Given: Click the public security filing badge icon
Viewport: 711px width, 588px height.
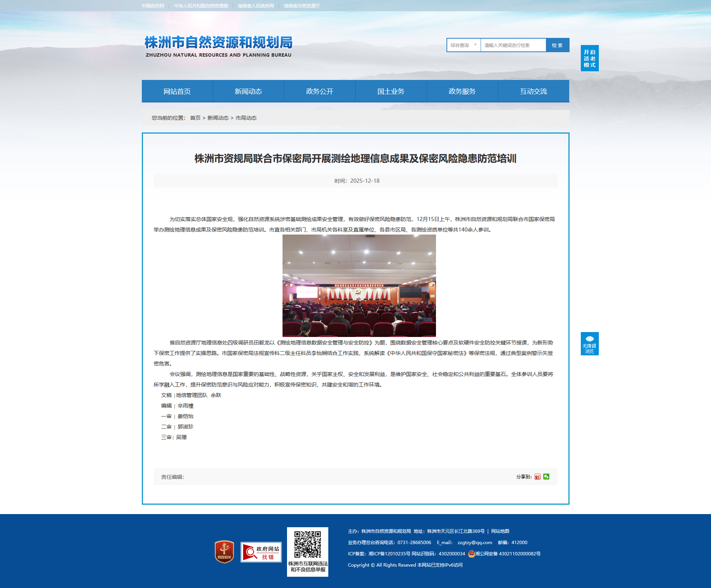Looking at the screenshot, I should [x=472, y=553].
